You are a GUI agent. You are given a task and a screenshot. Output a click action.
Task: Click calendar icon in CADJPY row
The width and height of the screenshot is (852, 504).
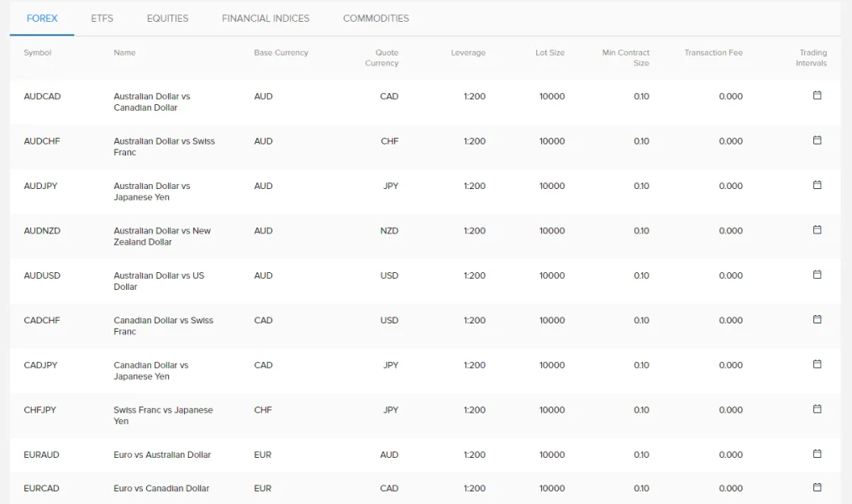817,365
